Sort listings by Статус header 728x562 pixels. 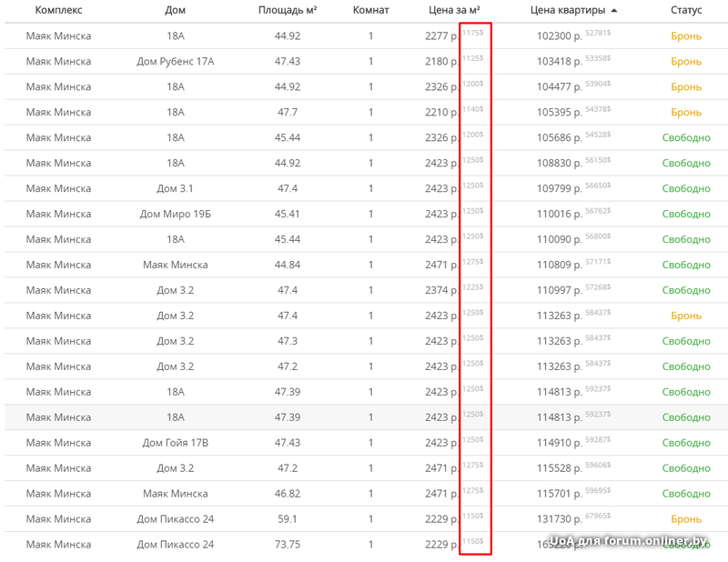685,11
